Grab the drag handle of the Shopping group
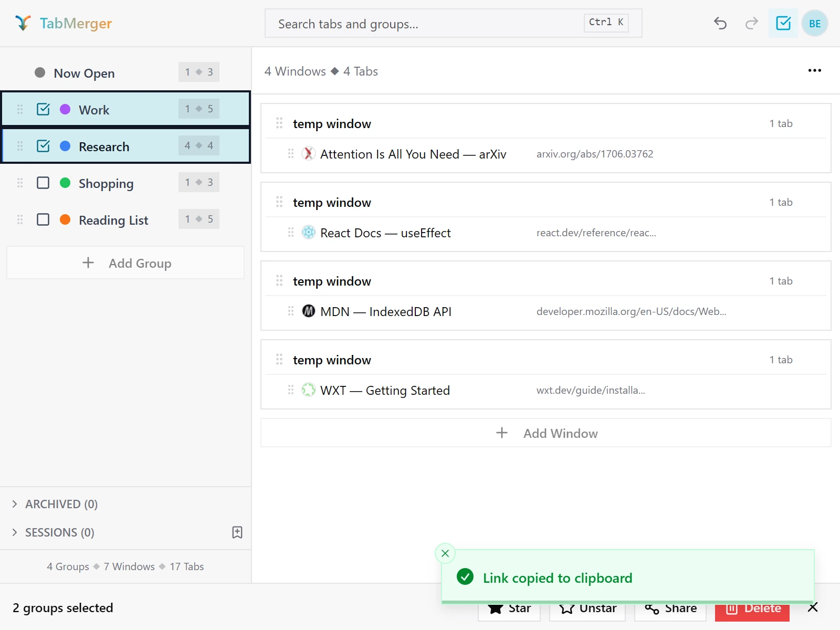This screenshot has width=840, height=630. pyautogui.click(x=20, y=183)
